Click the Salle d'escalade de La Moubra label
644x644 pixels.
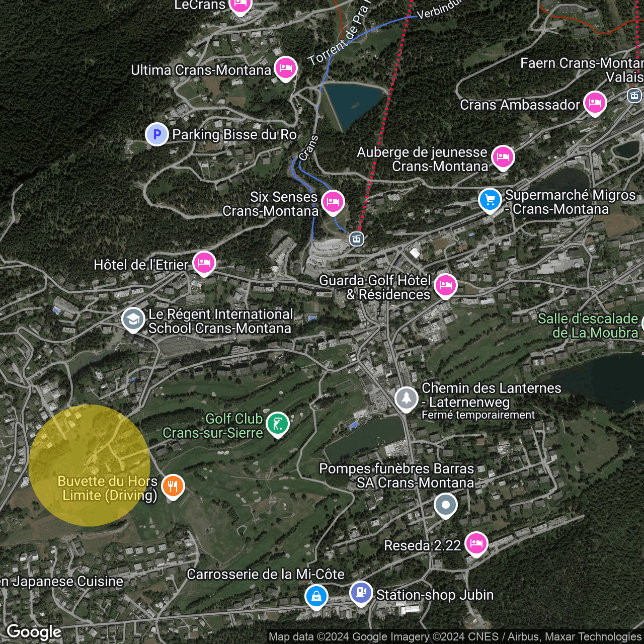point(588,326)
